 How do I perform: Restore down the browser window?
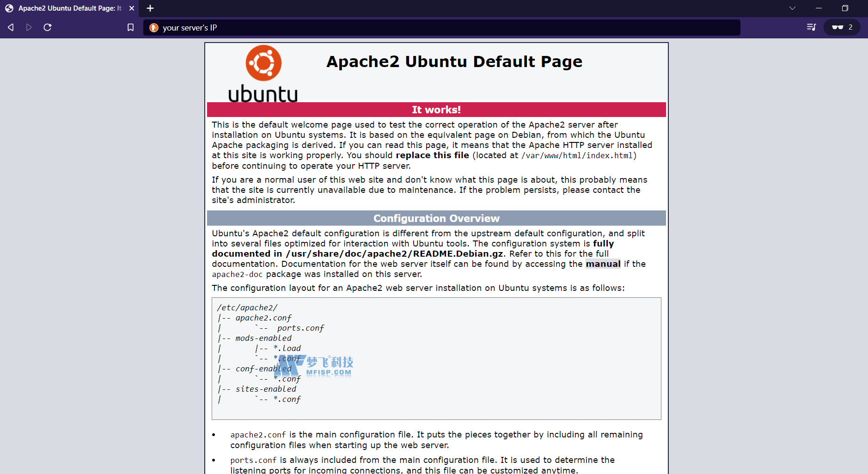[x=845, y=8]
